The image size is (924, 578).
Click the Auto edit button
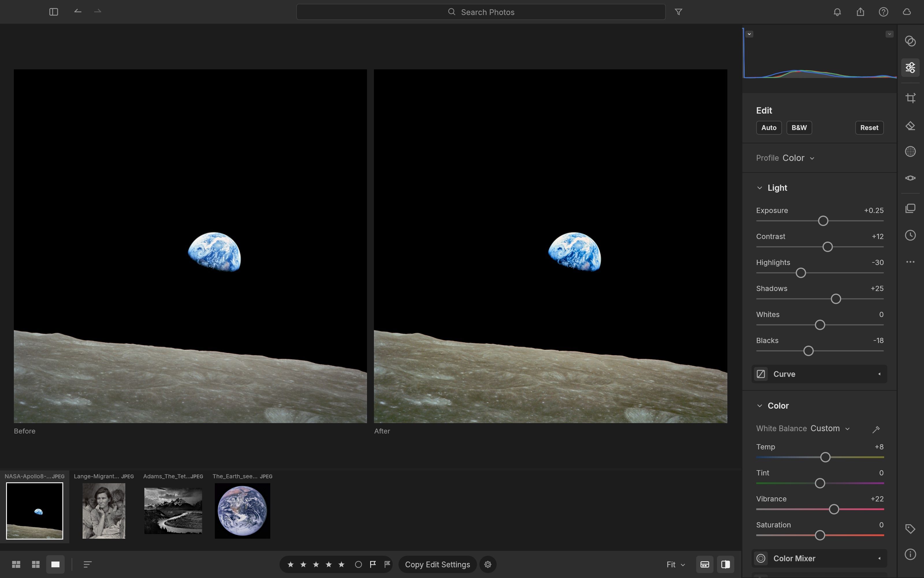click(x=769, y=128)
